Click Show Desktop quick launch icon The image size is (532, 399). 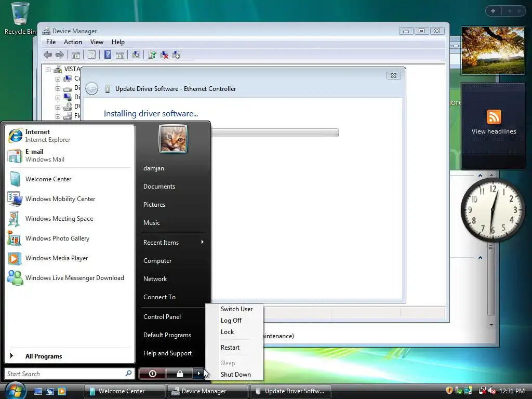point(37,391)
